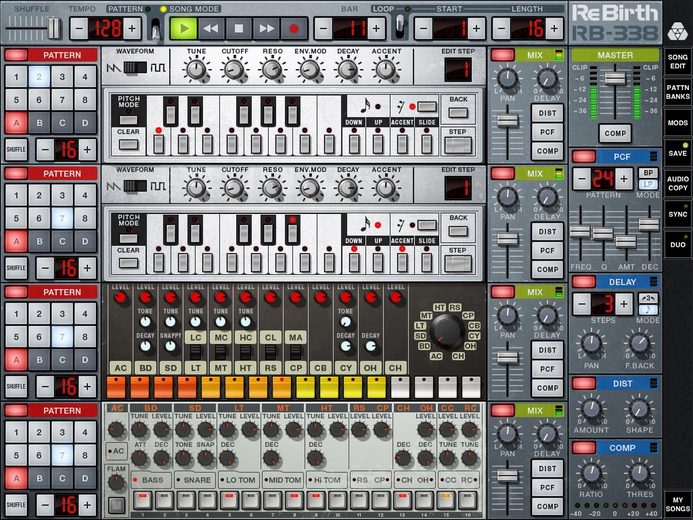
Task: Enable the PCF effect red power button
Action: (584, 156)
